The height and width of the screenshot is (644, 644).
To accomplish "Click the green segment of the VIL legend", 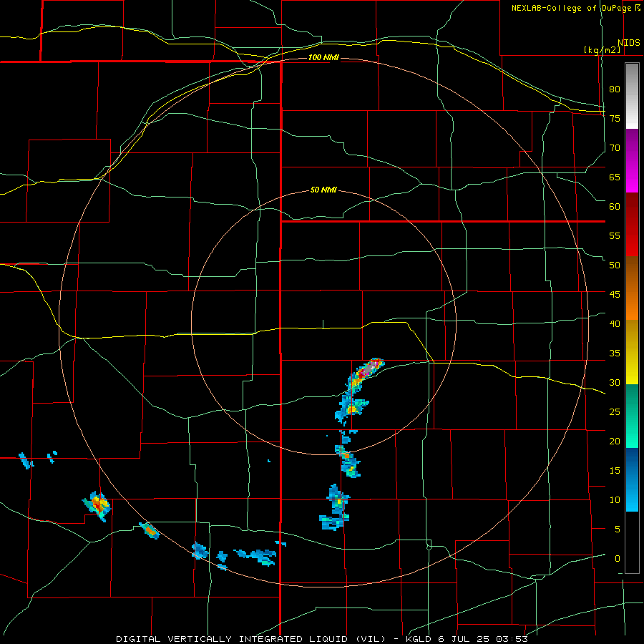I will pos(632,416).
